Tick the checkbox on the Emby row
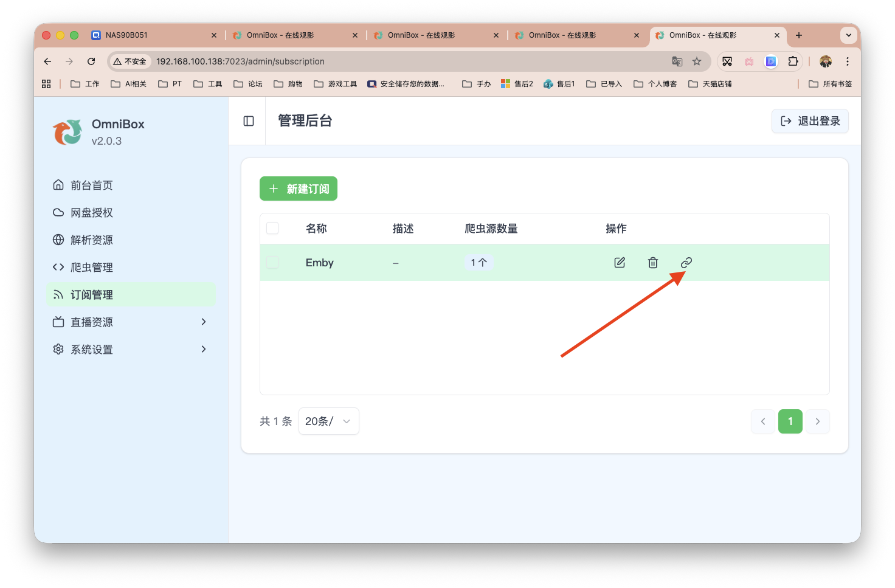895x588 pixels. point(272,262)
